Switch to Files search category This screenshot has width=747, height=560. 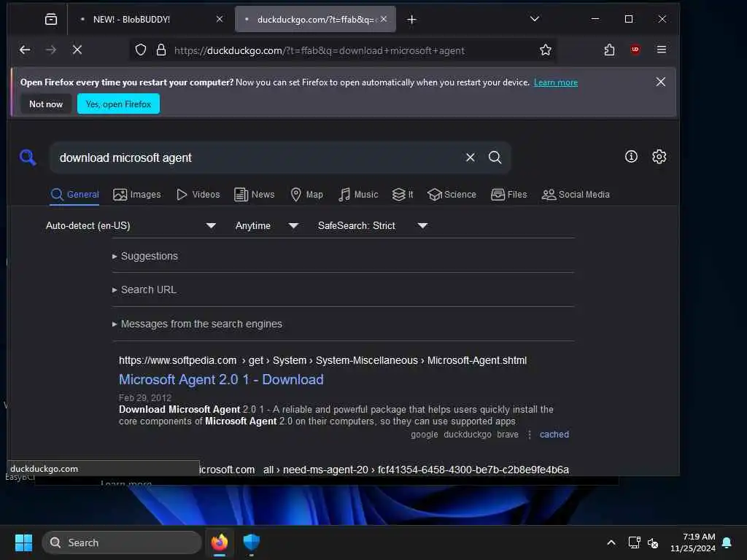click(508, 195)
